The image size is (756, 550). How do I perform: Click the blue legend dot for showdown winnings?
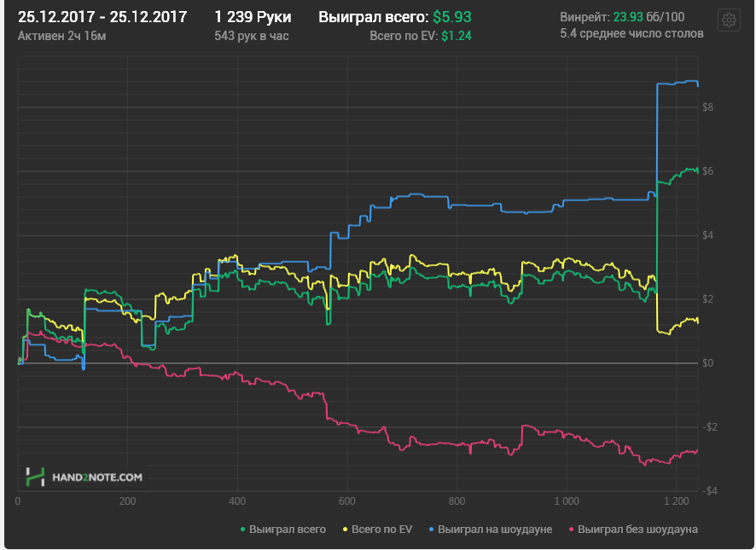pos(432,530)
